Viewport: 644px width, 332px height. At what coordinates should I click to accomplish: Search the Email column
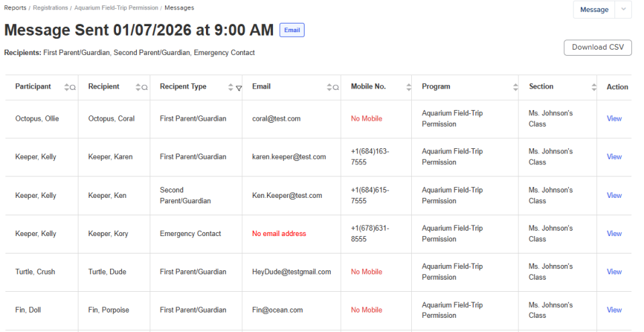[x=336, y=87]
